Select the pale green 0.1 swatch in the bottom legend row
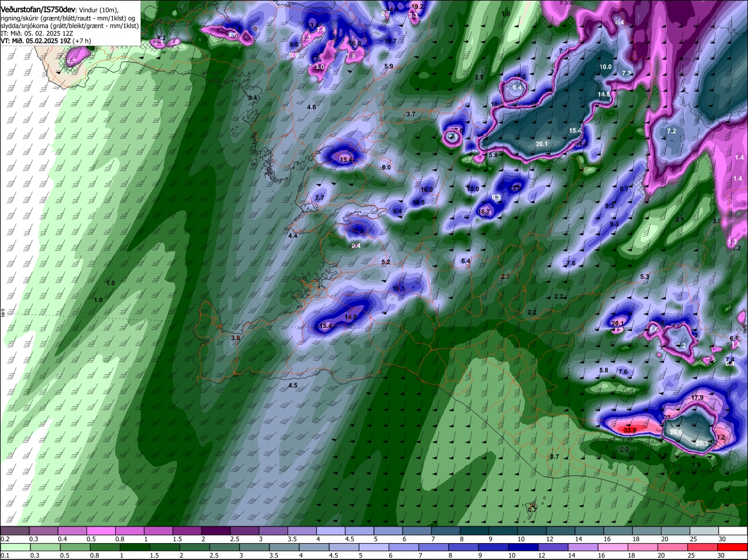 click(x=15, y=547)
